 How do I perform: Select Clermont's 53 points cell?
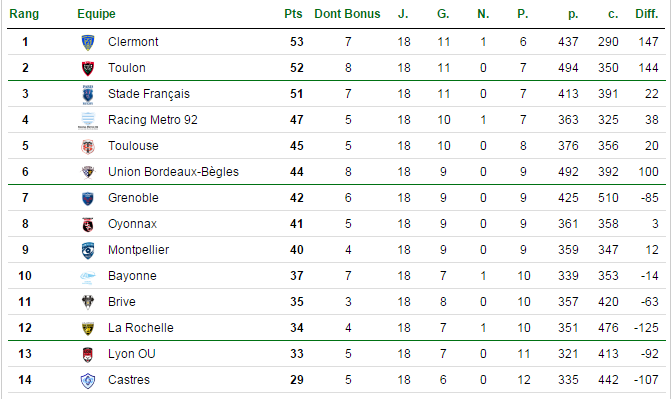point(297,42)
